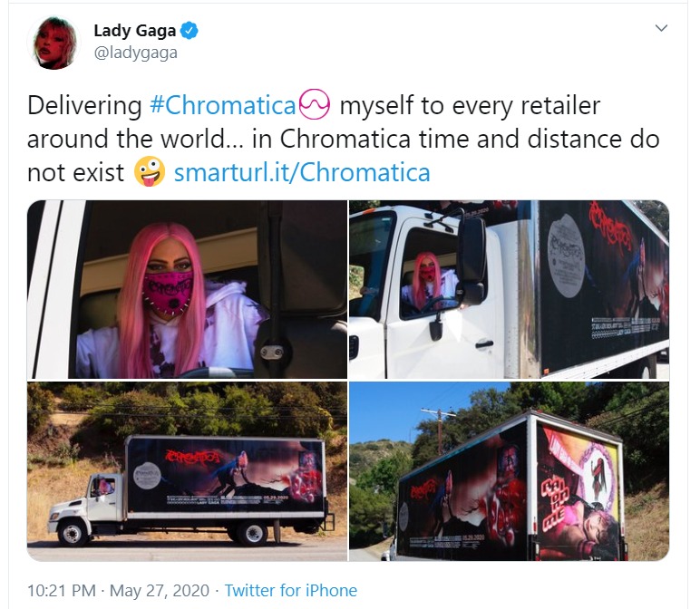Open the Twitter for iPhone source link

click(x=291, y=590)
